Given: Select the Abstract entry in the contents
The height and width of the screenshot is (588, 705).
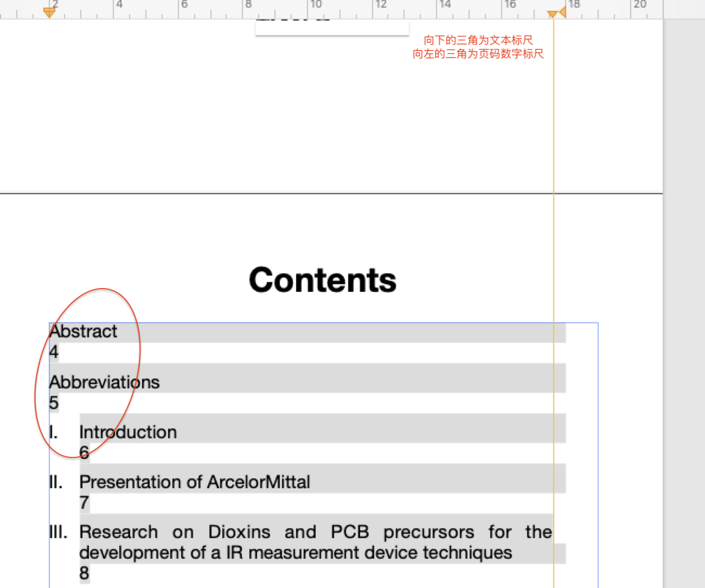Looking at the screenshot, I should point(84,331).
